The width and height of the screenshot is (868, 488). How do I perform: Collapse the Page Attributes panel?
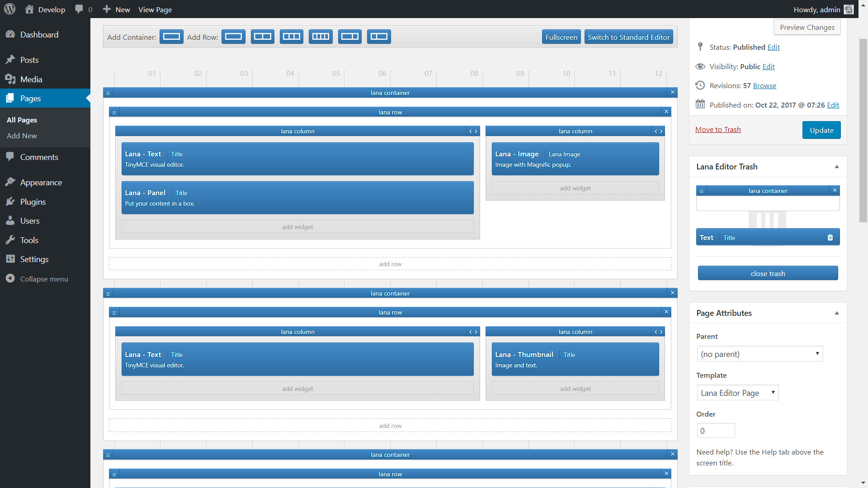836,313
